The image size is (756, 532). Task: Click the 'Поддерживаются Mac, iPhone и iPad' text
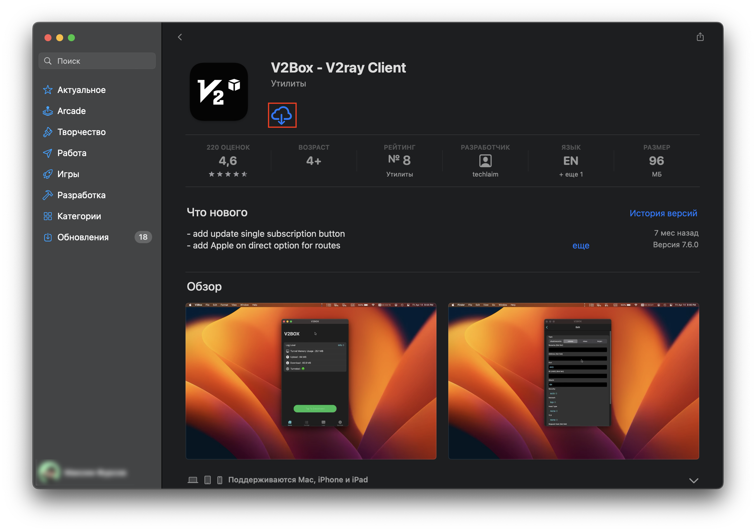[298, 480]
